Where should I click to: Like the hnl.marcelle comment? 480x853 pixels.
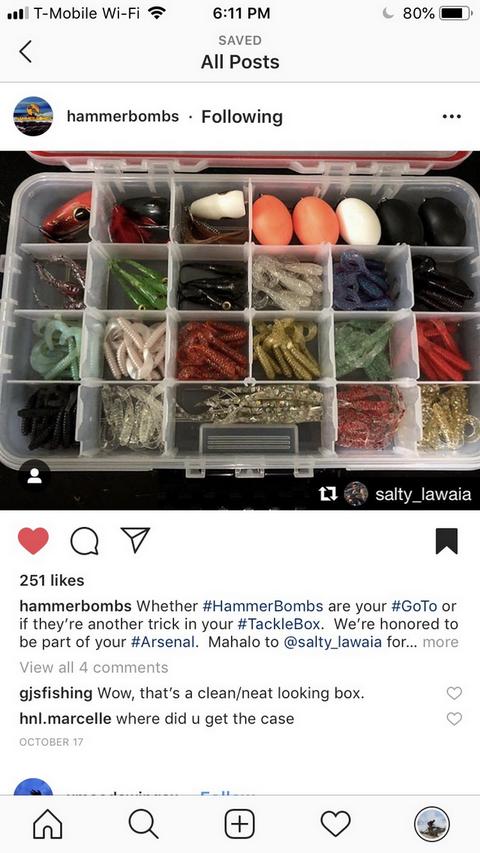[x=454, y=719]
